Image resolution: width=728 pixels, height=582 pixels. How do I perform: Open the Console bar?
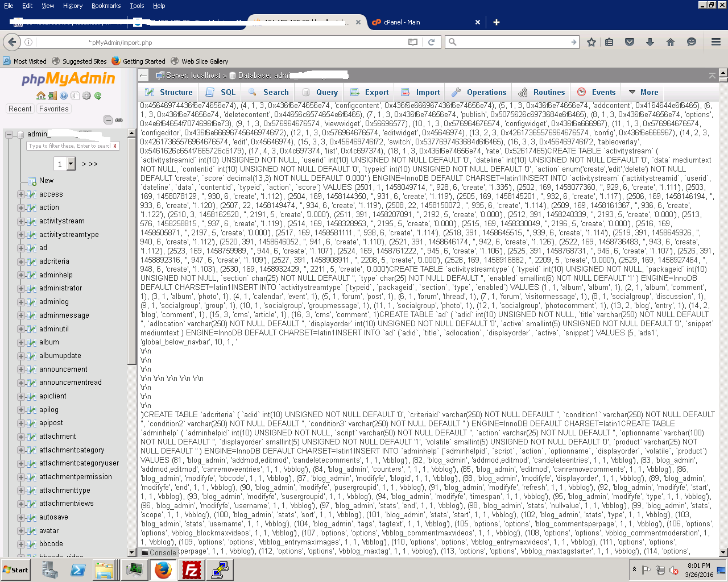point(159,552)
